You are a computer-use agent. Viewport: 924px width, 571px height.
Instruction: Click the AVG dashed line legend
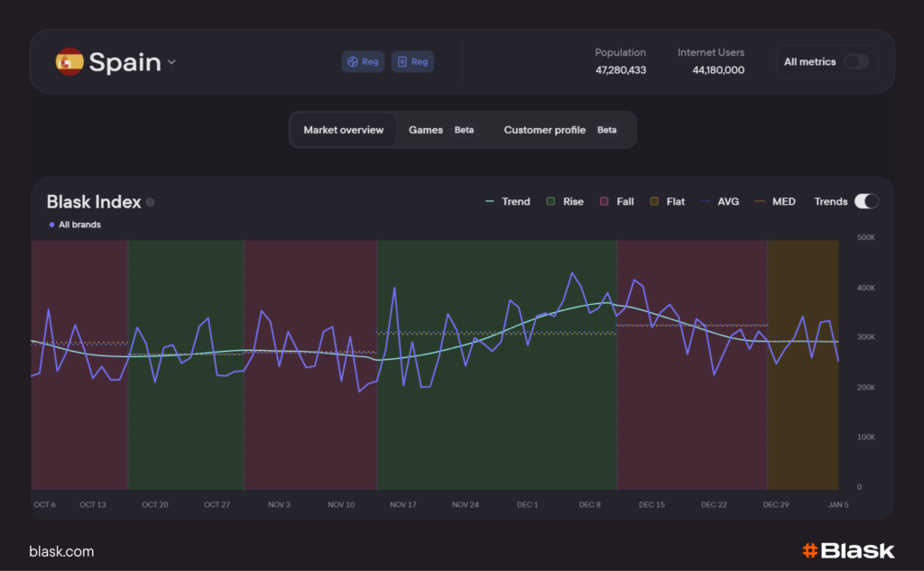[x=706, y=202]
